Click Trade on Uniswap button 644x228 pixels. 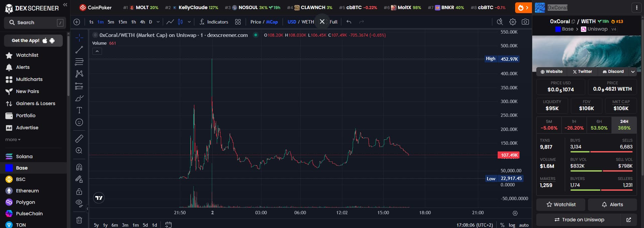click(579, 220)
